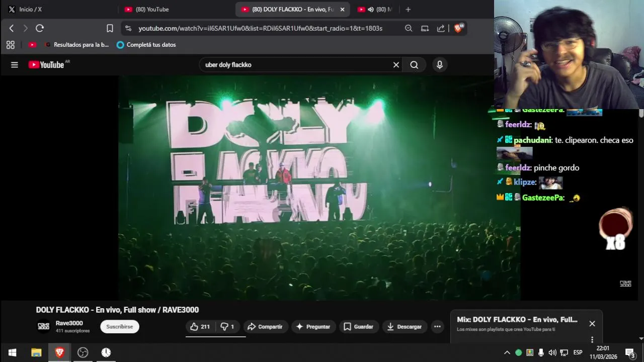This screenshot has width=644, height=362.
Task: Open the volume control in system tray
Action: [x=552, y=352]
